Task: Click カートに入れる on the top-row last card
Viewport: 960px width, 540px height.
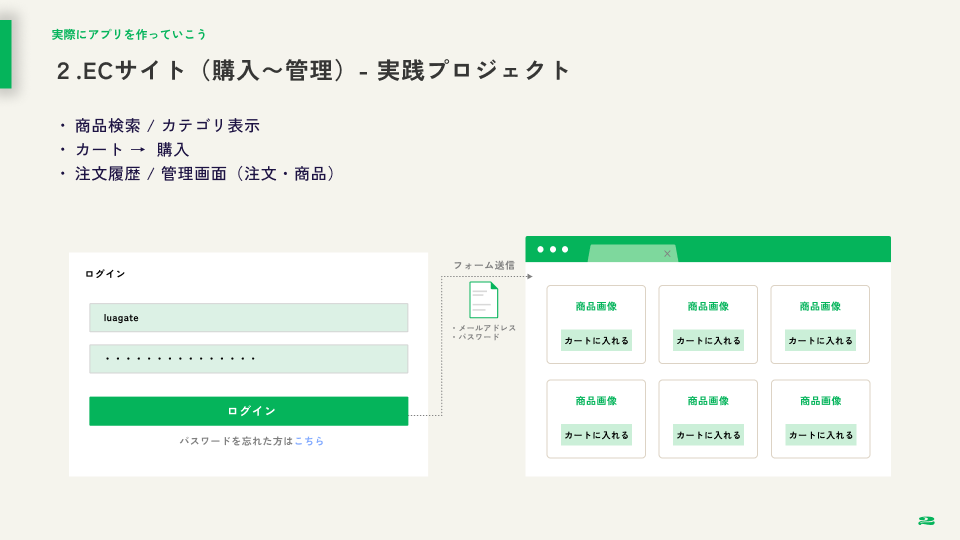Action: [x=820, y=340]
